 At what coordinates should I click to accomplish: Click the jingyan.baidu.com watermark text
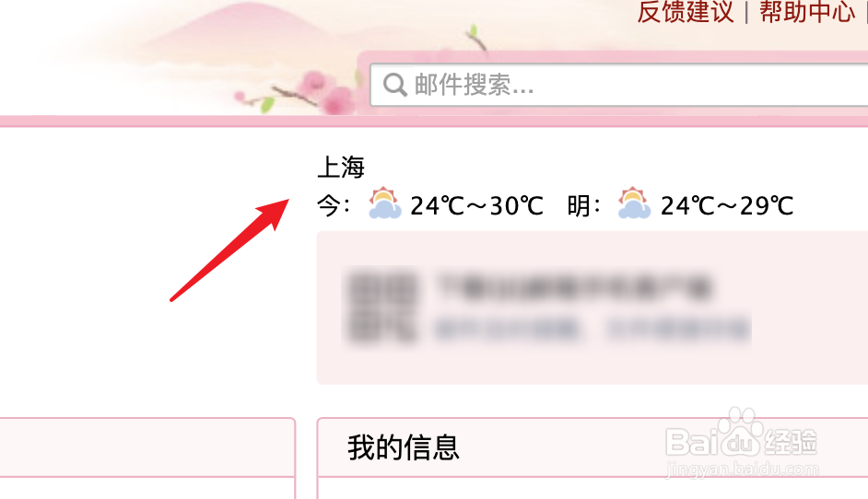[x=742, y=470]
